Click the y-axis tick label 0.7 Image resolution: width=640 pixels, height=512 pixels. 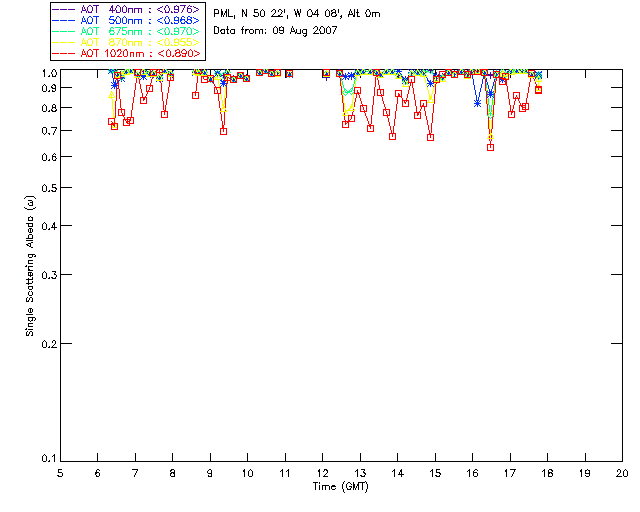tap(49, 131)
